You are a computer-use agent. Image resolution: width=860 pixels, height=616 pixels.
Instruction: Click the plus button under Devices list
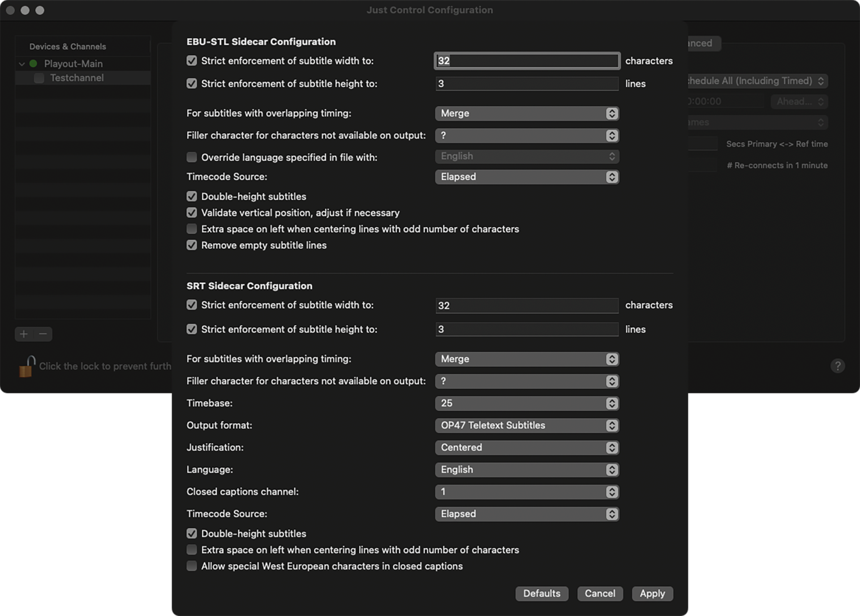click(x=24, y=334)
